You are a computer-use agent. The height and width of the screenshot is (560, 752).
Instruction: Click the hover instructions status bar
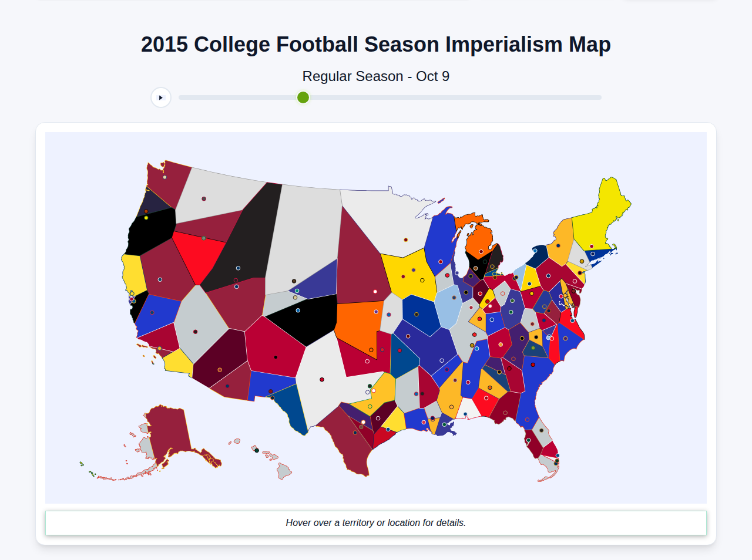tap(376, 522)
